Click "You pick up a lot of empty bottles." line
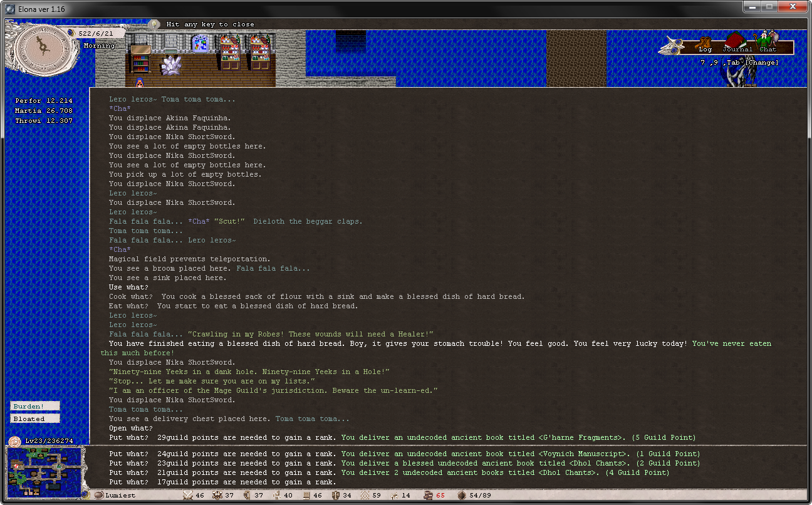Image resolution: width=812 pixels, height=505 pixels. pyautogui.click(x=185, y=175)
